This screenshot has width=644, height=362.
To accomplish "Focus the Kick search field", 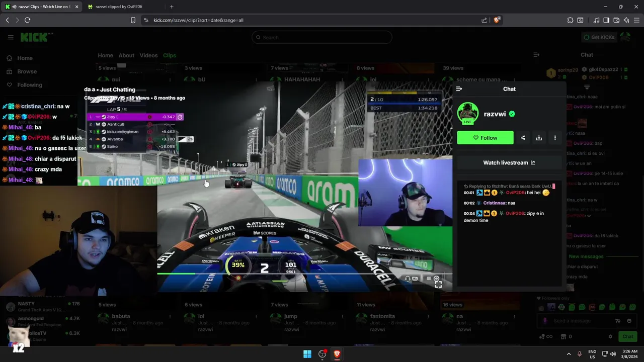I will (x=322, y=37).
